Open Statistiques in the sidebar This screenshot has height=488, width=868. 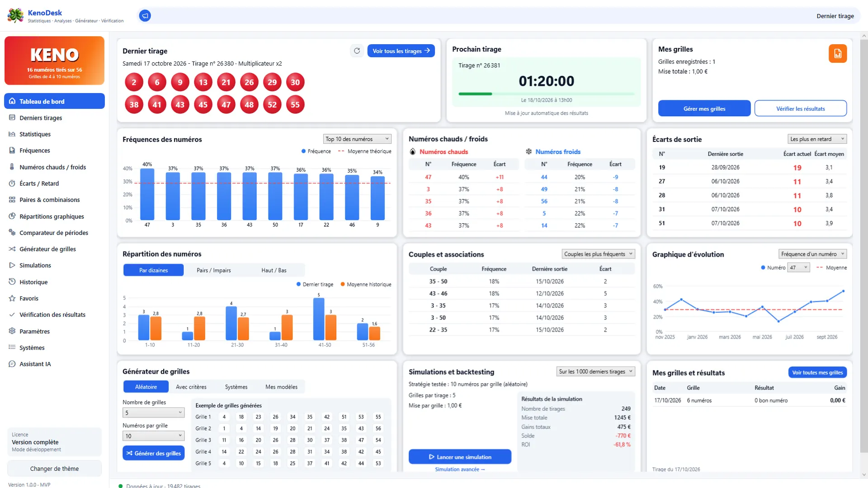[54, 134]
